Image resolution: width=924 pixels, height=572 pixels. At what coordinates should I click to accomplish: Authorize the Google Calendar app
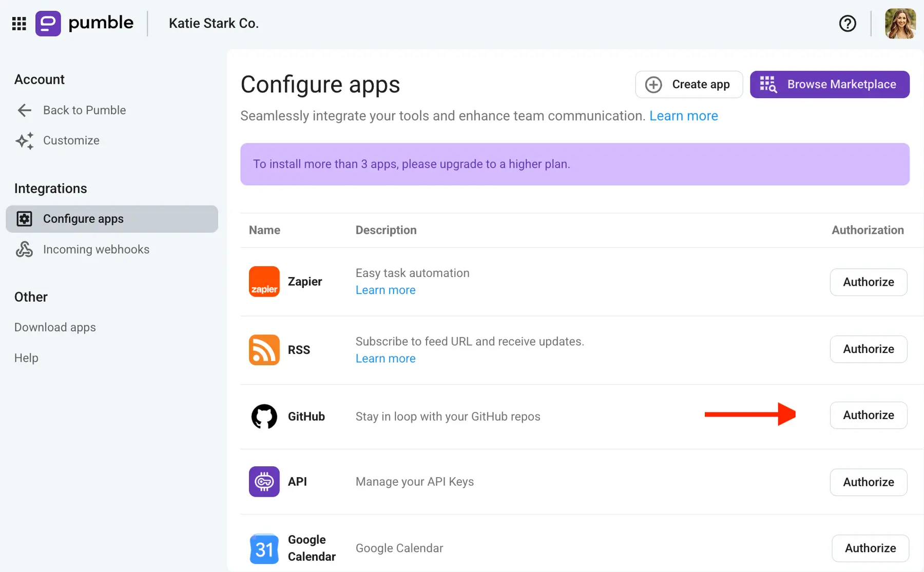(x=871, y=548)
